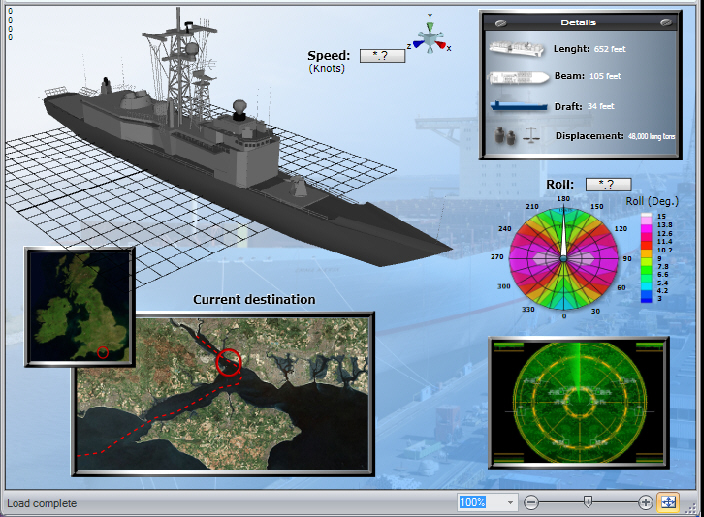Screen dimensions: 704x517
Task: Click the UK overview map thumbnail
Action: [79, 306]
